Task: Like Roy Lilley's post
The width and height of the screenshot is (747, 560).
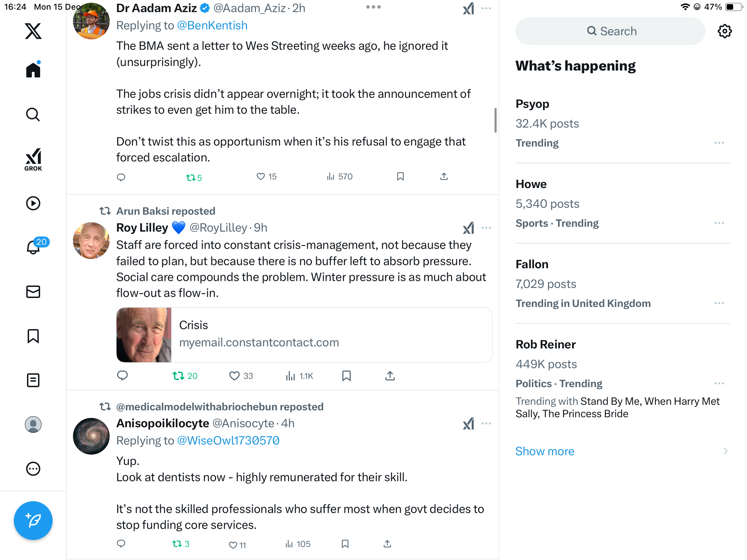Action: tap(234, 376)
